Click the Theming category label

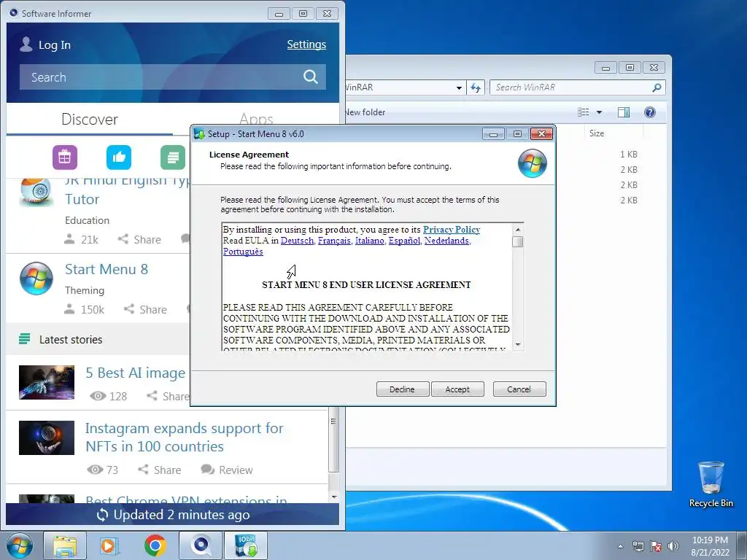[x=85, y=290]
